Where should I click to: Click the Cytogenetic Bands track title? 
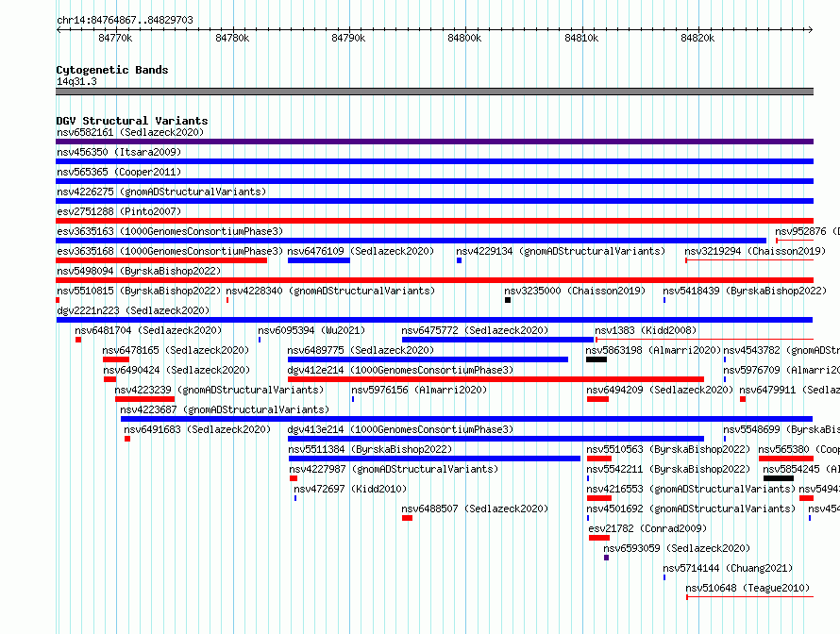point(112,70)
